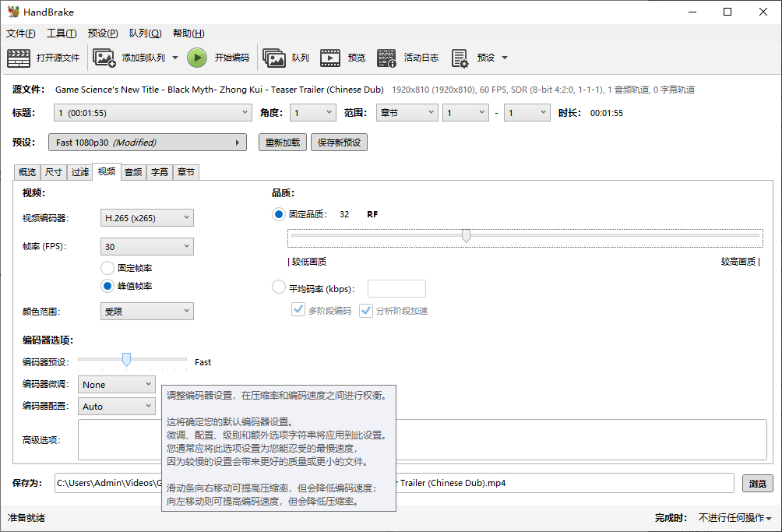The image size is (782, 532).
Task: Click the 浏览 browse button
Action: click(x=757, y=483)
